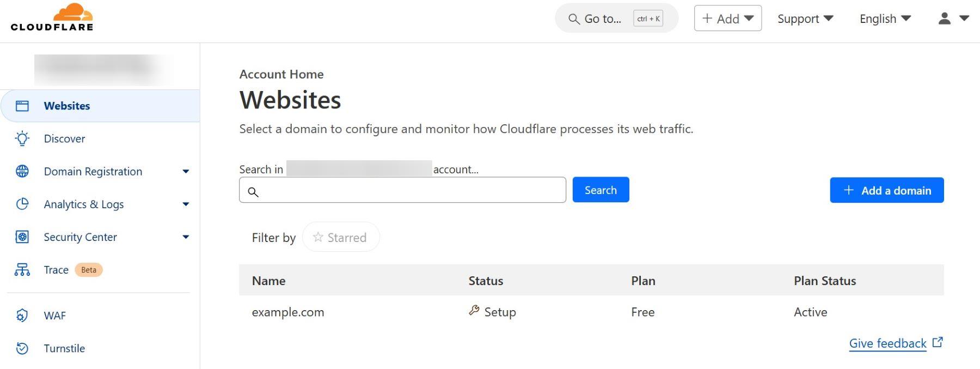This screenshot has width=980, height=369.
Task: Expand the Analytics & Logs section
Action: point(186,204)
